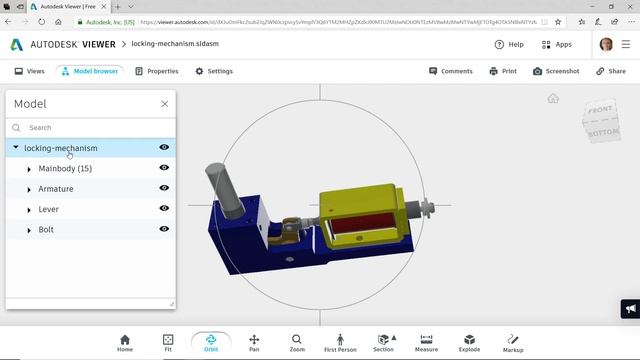
Task: Hide the locking-mechanism assembly
Action: click(164, 147)
